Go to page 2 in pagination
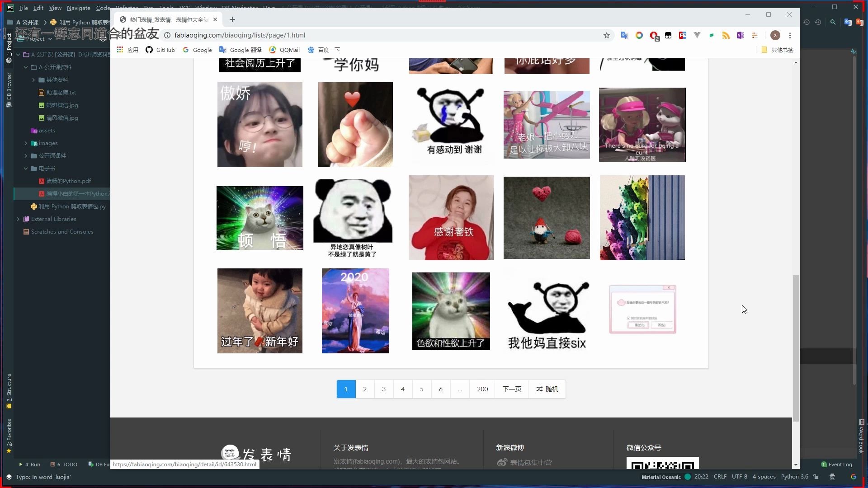The height and width of the screenshot is (488, 868). (365, 389)
